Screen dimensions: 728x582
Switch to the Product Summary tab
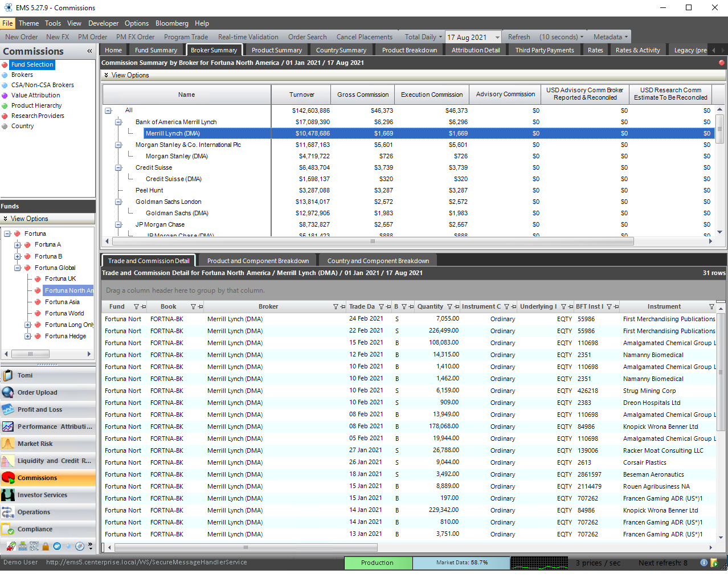[276, 50]
